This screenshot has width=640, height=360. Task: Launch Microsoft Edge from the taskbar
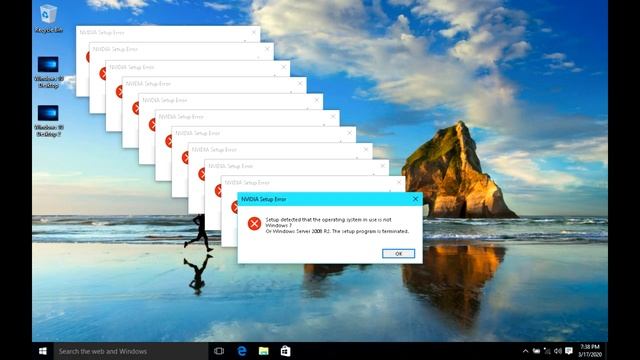pos(242,351)
